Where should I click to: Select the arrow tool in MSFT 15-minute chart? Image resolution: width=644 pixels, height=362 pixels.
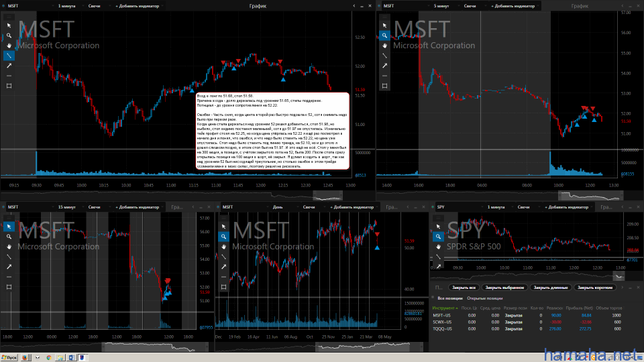[x=9, y=267]
